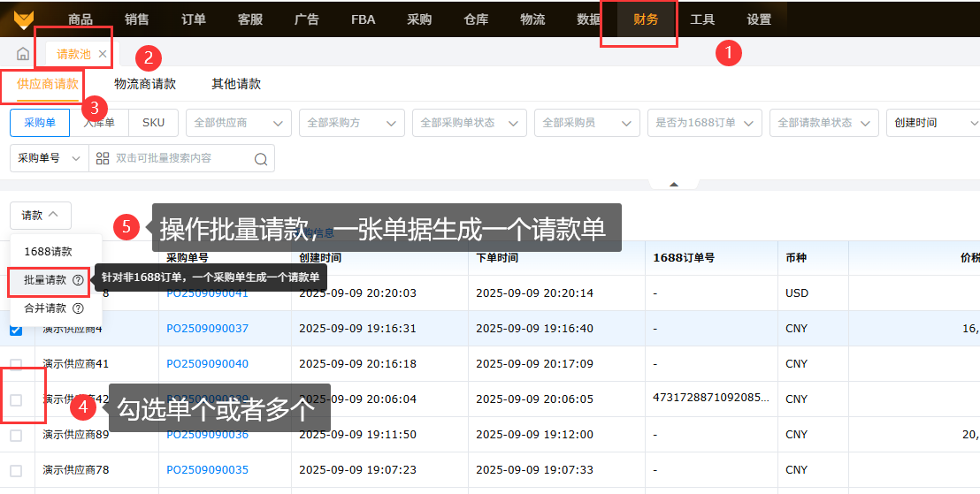
Task: Open the 财务 menu
Action: tap(646, 19)
